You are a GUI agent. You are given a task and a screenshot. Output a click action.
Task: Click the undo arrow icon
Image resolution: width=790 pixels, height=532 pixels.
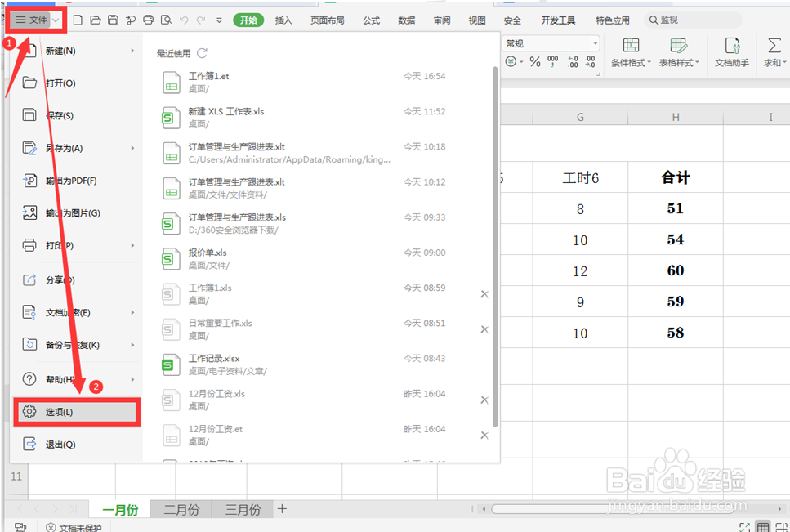pyautogui.click(x=183, y=20)
